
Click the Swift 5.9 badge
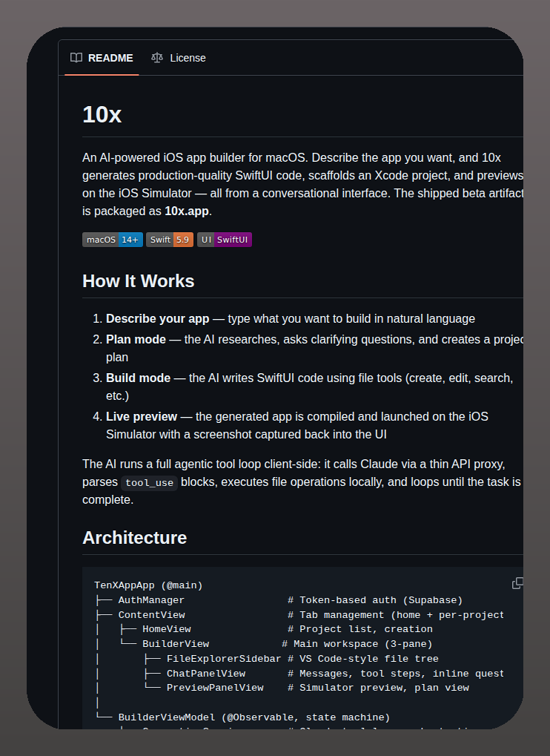[170, 240]
